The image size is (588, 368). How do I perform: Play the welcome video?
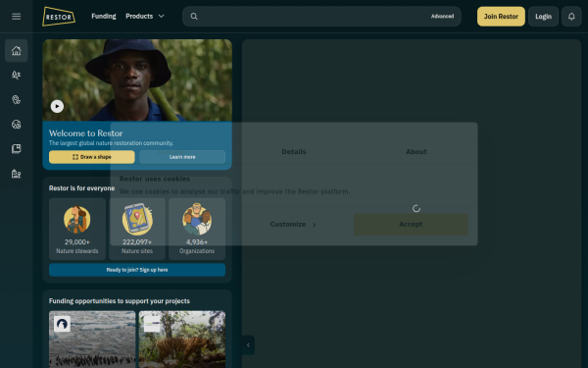pyautogui.click(x=57, y=106)
